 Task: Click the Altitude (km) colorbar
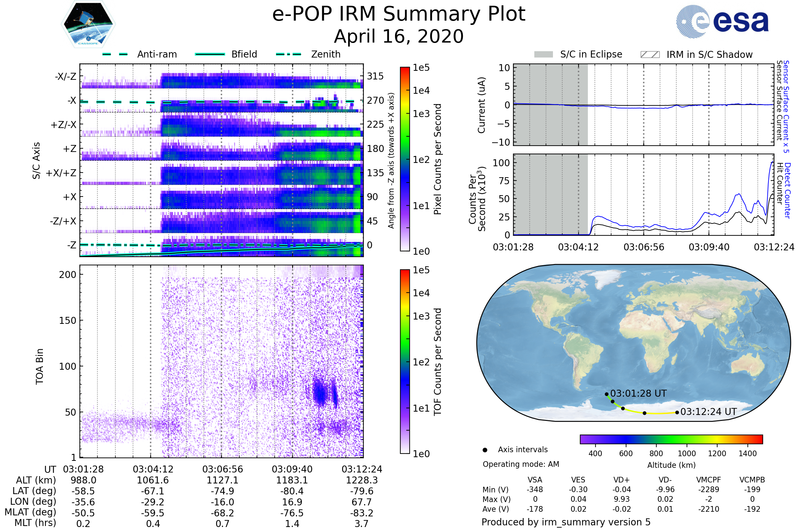click(671, 439)
